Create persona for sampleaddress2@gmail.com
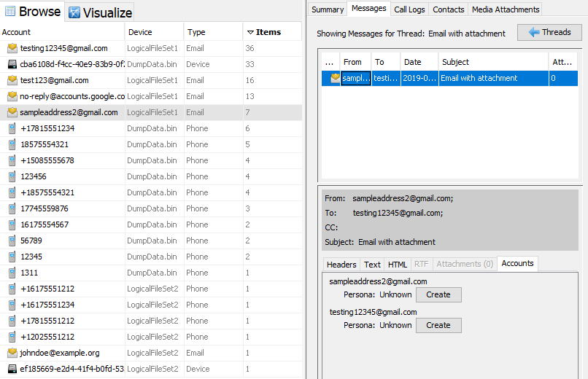This screenshot has height=379, width=588. pyautogui.click(x=438, y=295)
